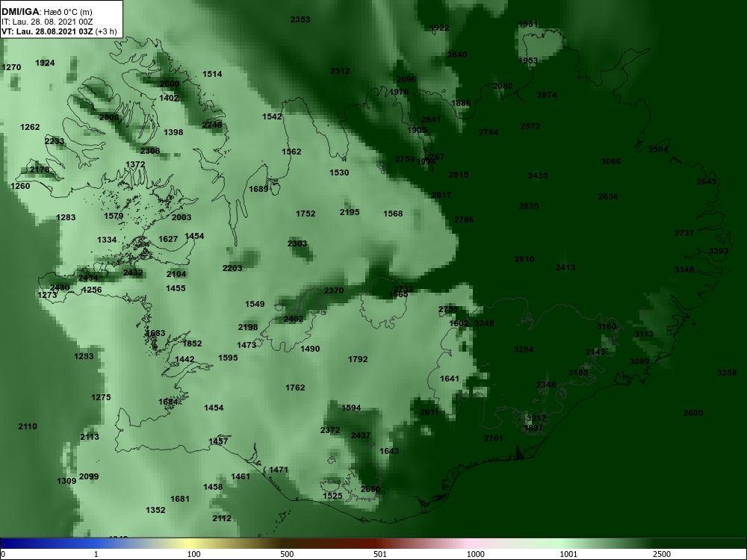Viewport: 747px width, 560px height.
Task: Click the freezing level value 1398
Action: click(173, 132)
